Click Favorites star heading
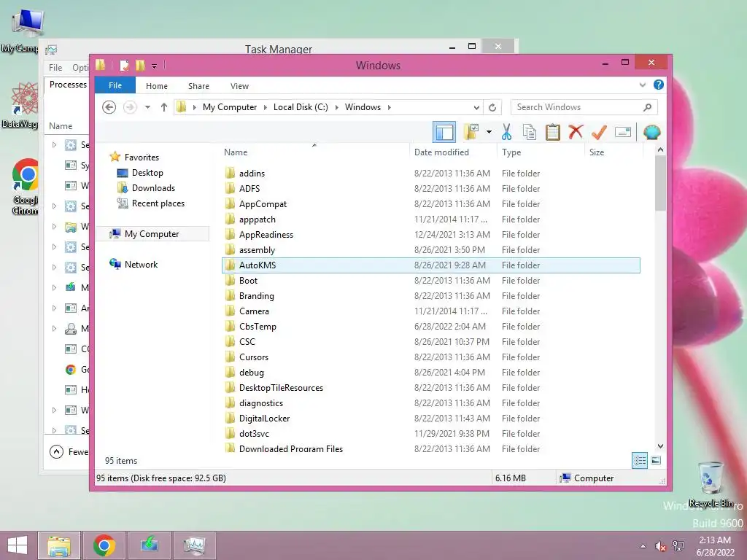This screenshot has height=560, width=747. [x=142, y=157]
